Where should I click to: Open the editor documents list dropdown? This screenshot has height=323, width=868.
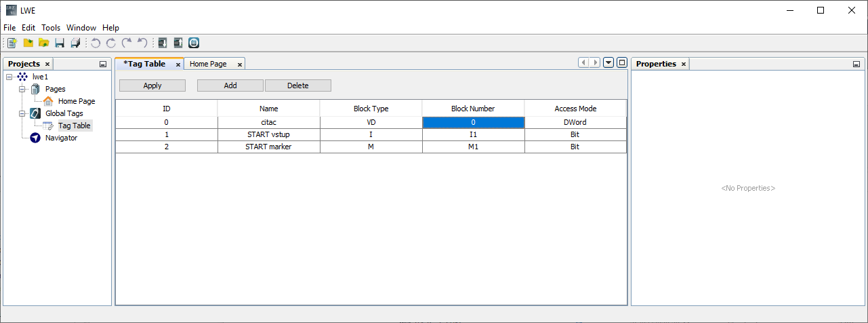(608, 62)
